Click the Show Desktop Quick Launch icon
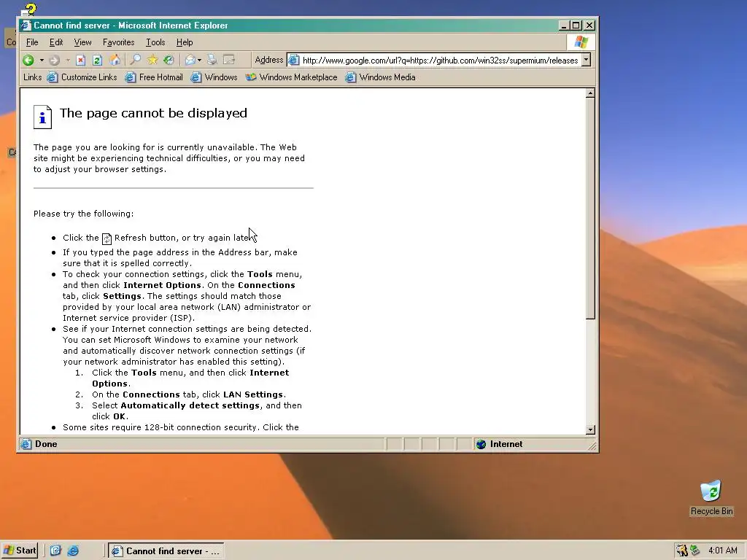Image resolution: width=747 pixels, height=560 pixels. click(55, 551)
